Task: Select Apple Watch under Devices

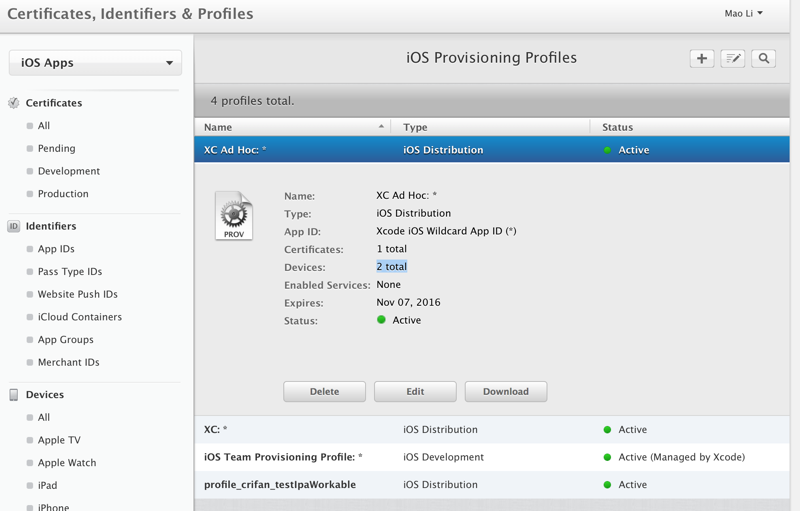Action: (x=67, y=463)
